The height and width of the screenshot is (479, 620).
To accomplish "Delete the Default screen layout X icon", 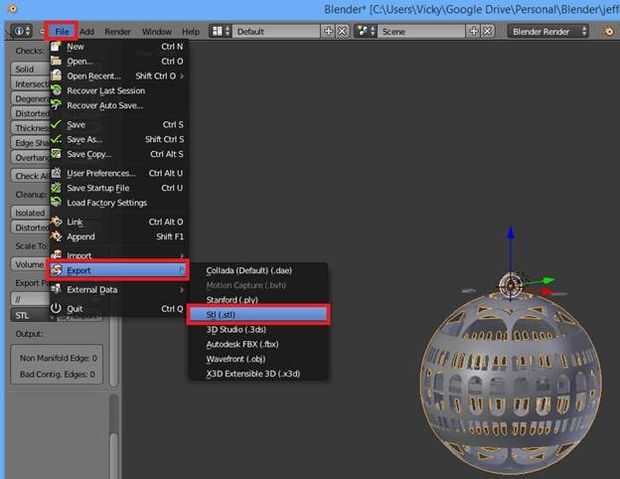I will [342, 31].
